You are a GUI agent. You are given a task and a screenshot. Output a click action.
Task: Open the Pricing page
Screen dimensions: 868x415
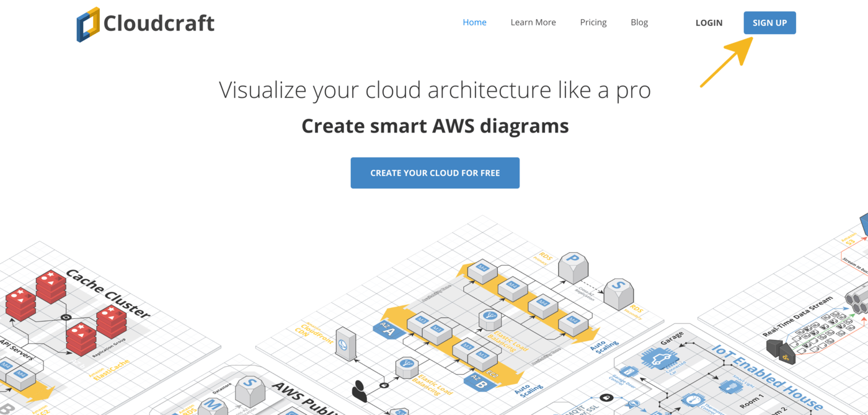point(593,22)
